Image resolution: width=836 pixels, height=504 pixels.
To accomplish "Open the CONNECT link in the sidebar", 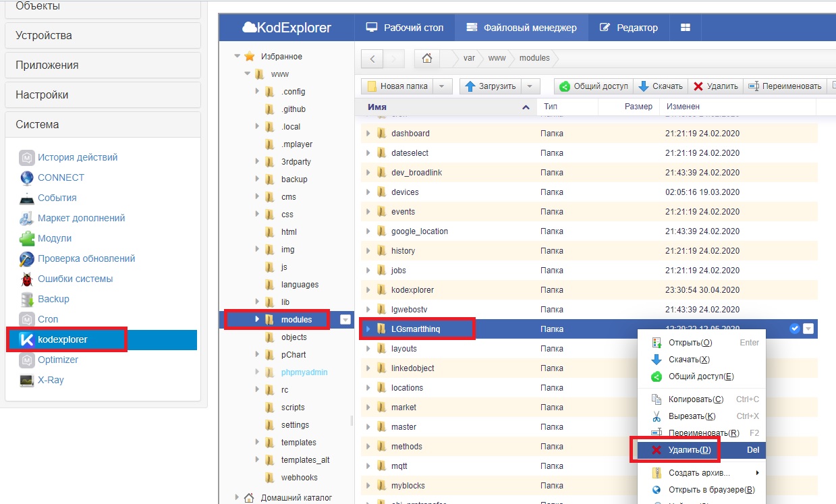I will point(61,177).
